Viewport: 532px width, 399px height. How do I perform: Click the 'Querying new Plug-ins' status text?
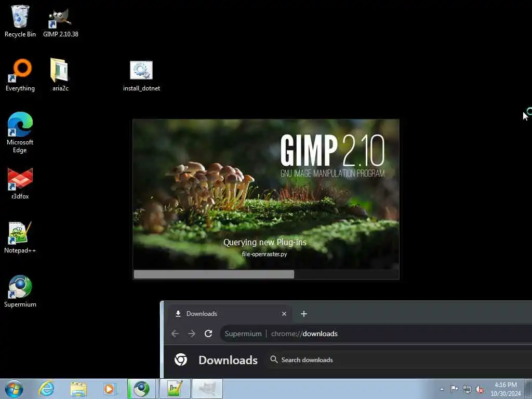(264, 242)
